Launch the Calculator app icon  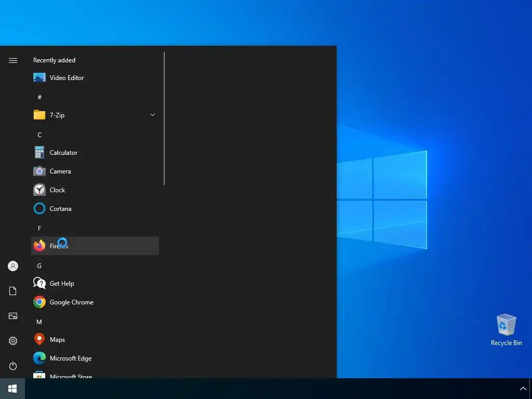pyautogui.click(x=39, y=152)
